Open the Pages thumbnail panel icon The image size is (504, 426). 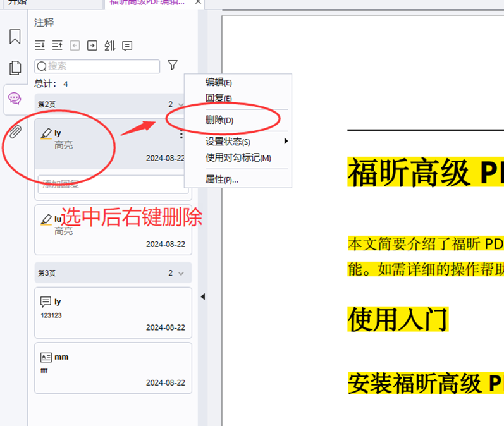(x=15, y=68)
